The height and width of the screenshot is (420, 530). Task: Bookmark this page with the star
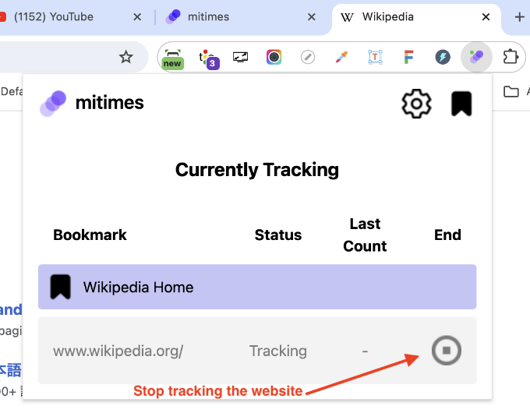tap(125, 57)
